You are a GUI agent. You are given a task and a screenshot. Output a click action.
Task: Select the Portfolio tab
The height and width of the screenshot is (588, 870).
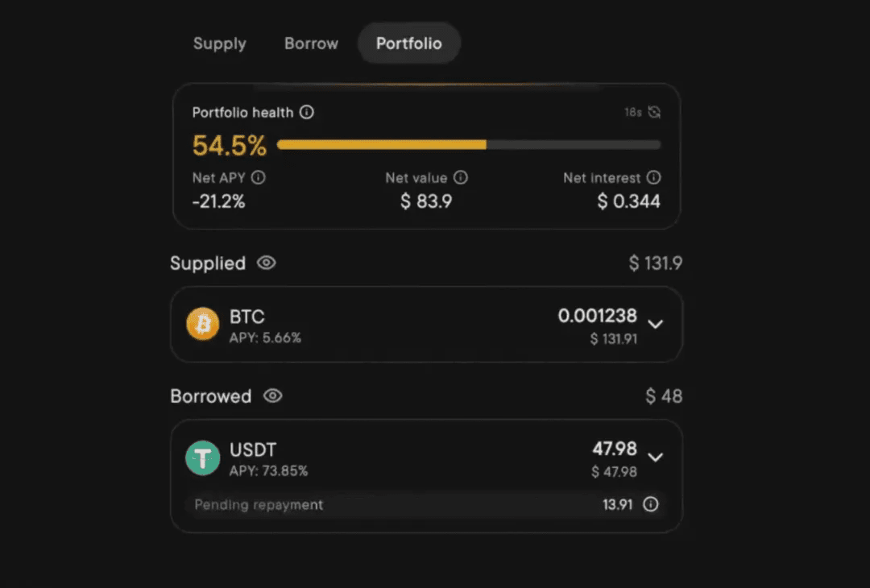[x=409, y=43]
